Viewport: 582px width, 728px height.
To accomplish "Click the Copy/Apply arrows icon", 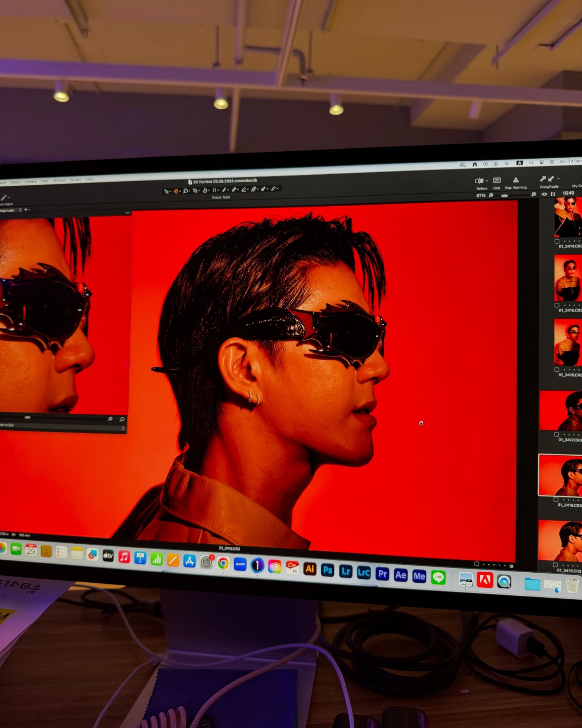I will [x=547, y=179].
